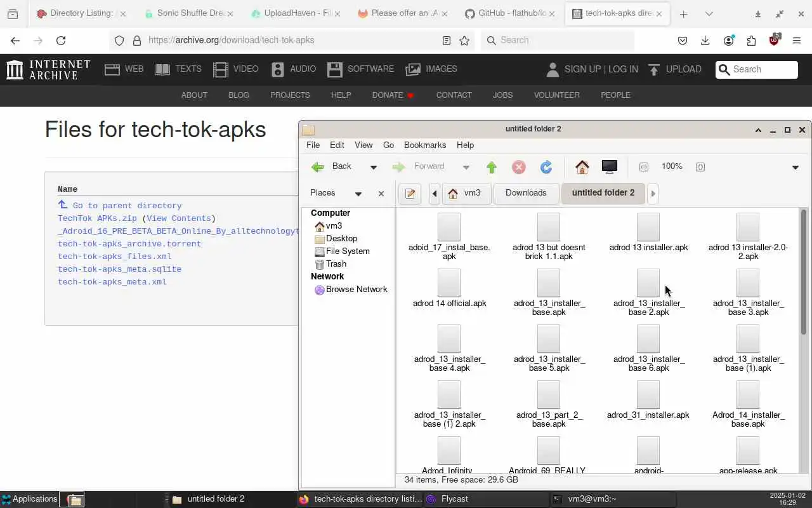Image resolution: width=812 pixels, height=508 pixels.
Task: Open the view mode dropdown at toolbar's right end
Action: click(796, 168)
